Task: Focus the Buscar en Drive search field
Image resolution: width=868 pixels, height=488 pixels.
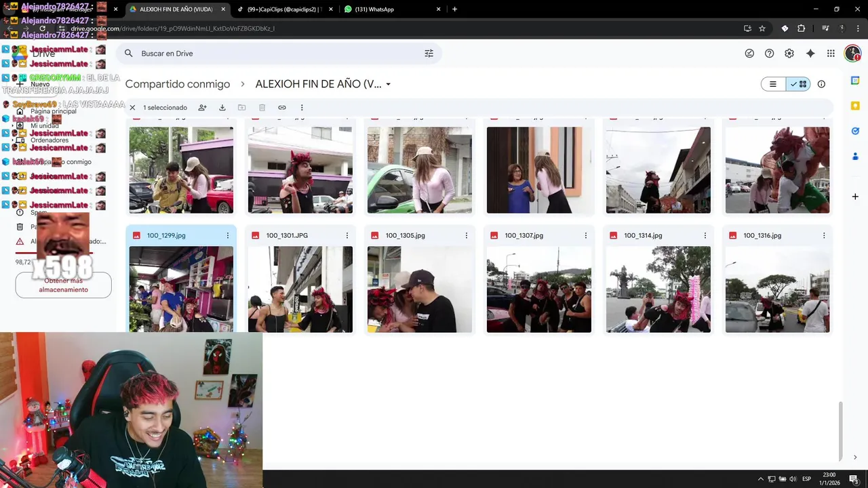Action: point(278,54)
